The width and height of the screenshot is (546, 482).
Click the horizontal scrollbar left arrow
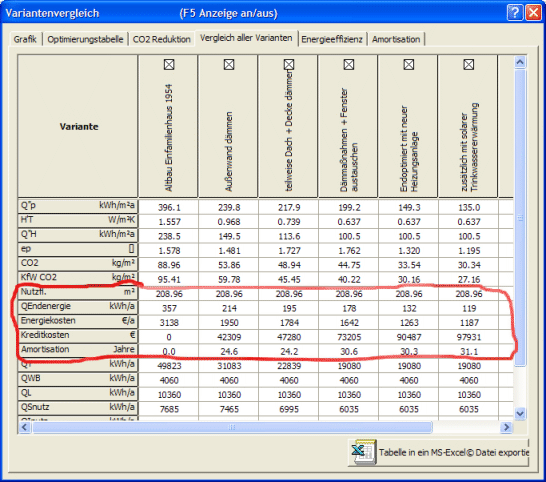coord(24,427)
